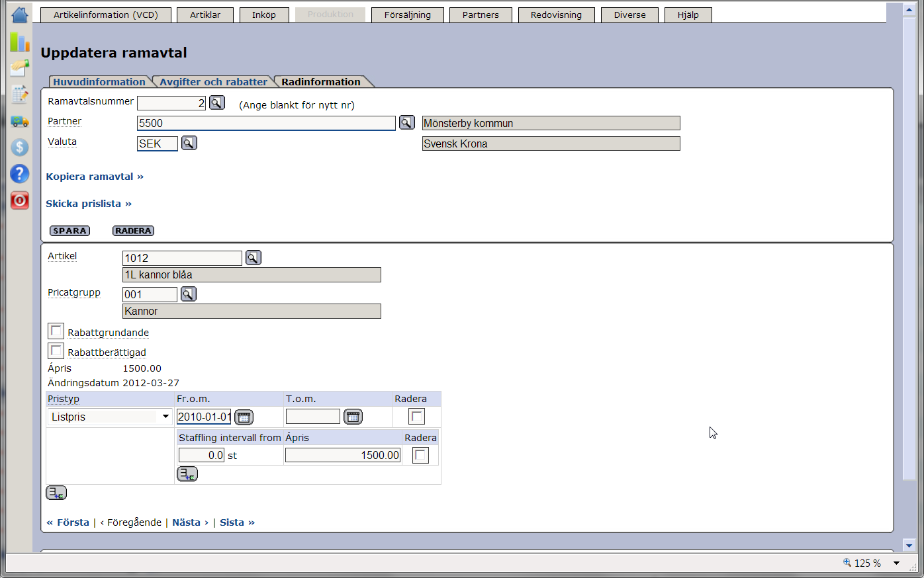
Task: Switch to the Avgifter och rabatter tab
Action: (213, 82)
